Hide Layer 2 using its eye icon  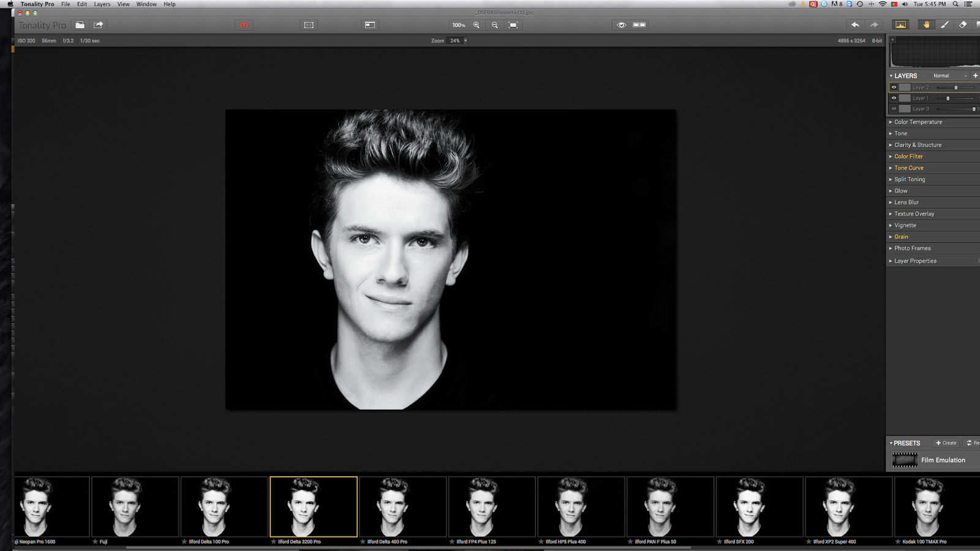894,88
